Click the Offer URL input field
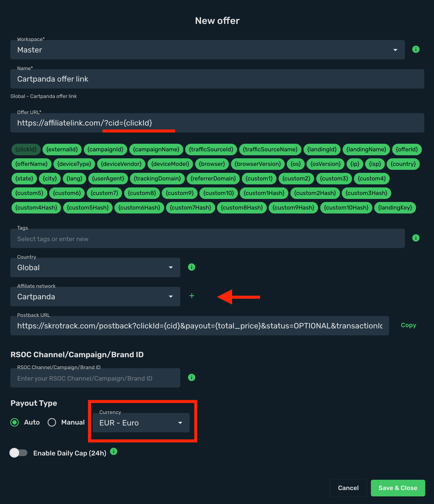This screenshot has height=504, width=434. 217,123
